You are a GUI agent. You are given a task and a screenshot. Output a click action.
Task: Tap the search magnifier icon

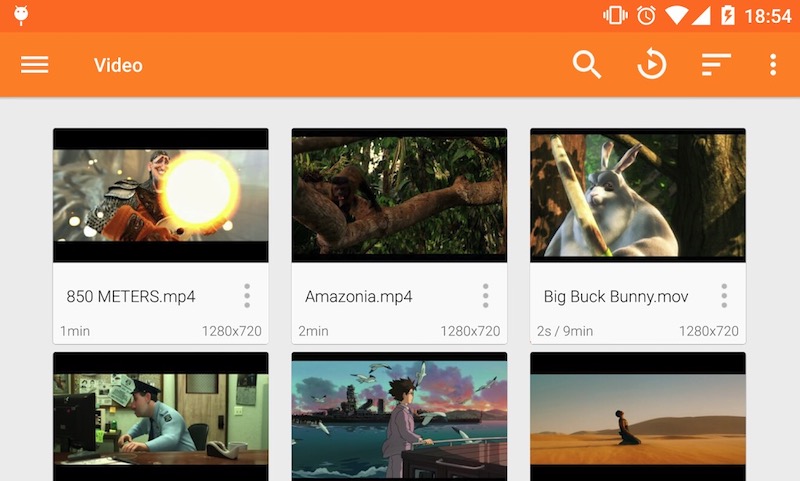tap(587, 65)
